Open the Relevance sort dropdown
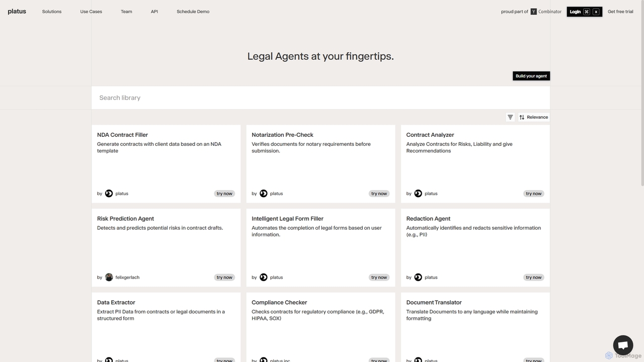The image size is (644, 362). (534, 117)
